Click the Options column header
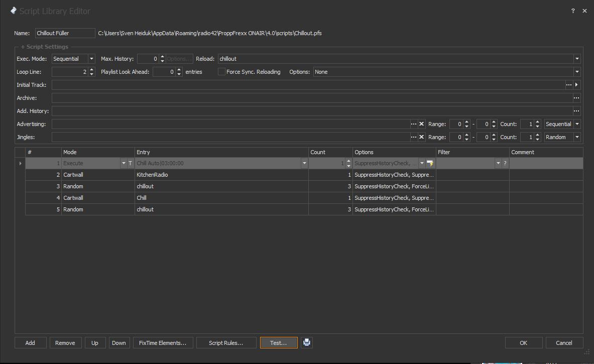 tap(394, 152)
